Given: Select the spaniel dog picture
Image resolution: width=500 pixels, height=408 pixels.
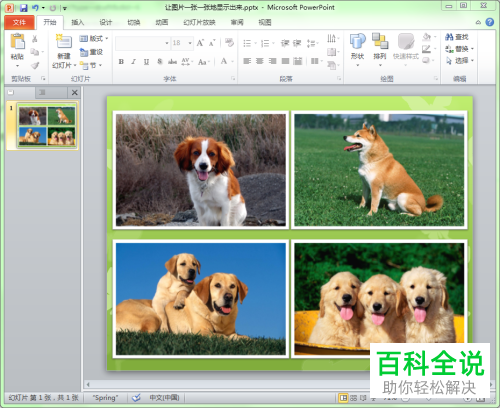Looking at the screenshot, I should click(201, 170).
